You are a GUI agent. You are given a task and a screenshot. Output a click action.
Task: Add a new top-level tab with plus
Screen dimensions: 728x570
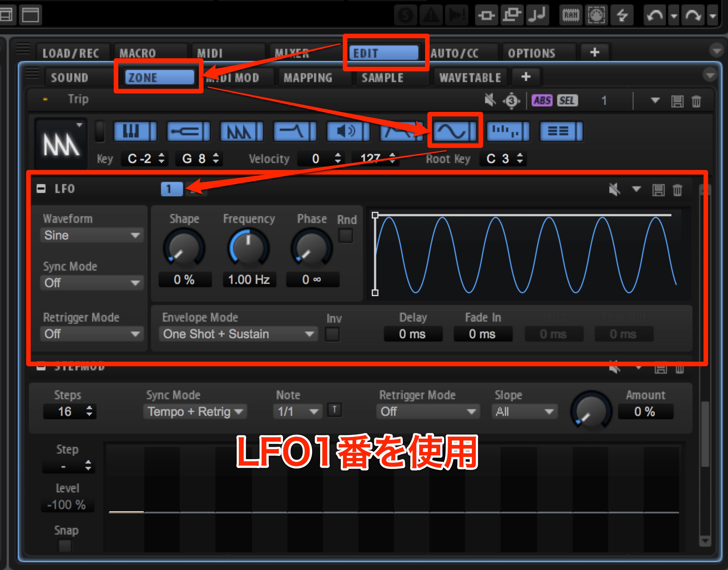click(x=595, y=52)
